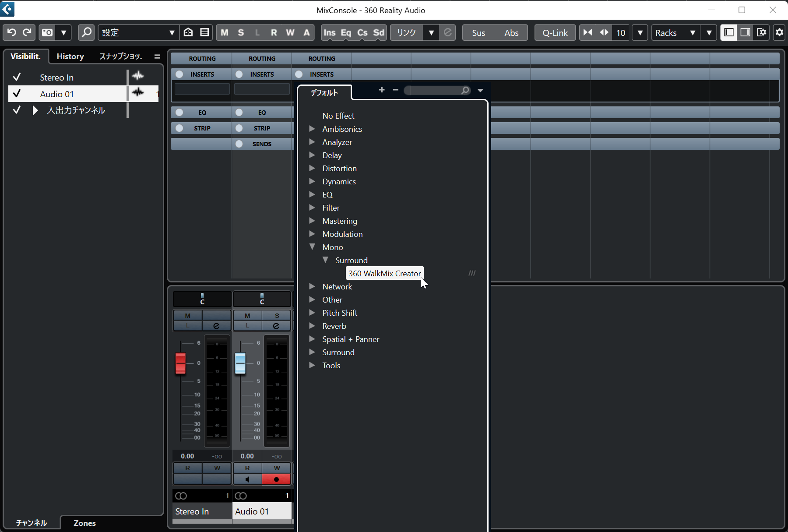Expand the Reverb plugin category

click(x=312, y=326)
